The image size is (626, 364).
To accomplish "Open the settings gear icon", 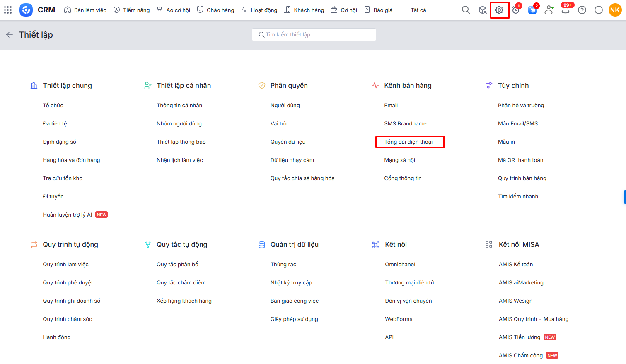I will [499, 10].
